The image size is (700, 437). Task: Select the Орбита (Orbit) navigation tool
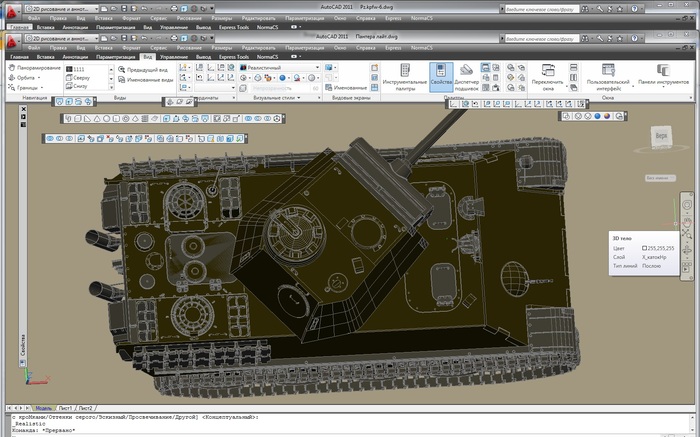pos(27,77)
